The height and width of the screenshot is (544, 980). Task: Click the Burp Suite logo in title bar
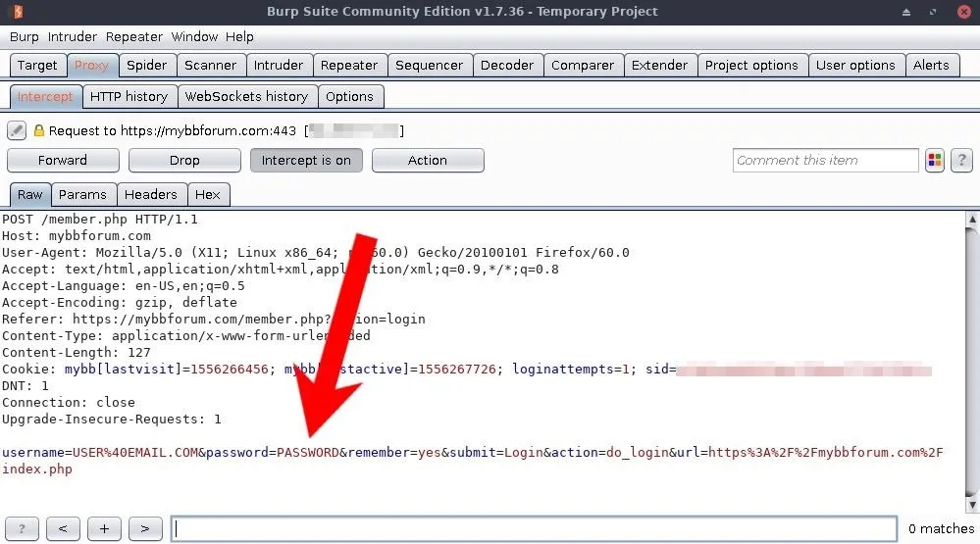(18, 11)
